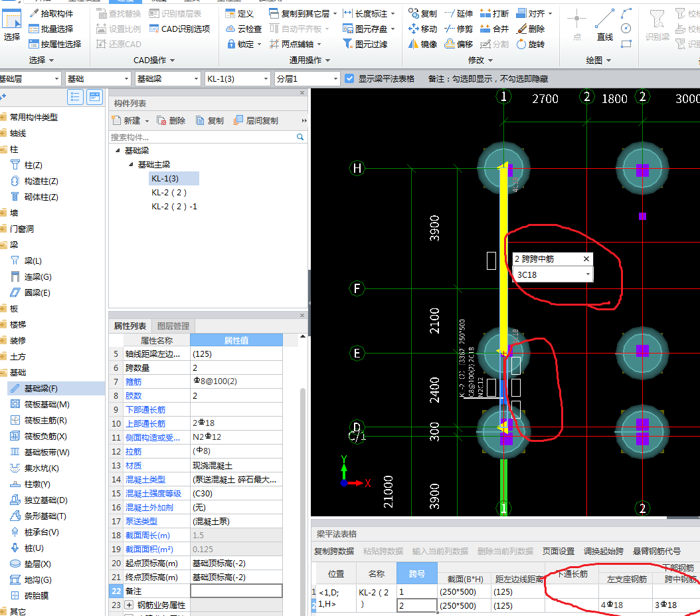The height and width of the screenshot is (616, 700).
Task: Click 层间复制 in component list toolbar
Action: pyautogui.click(x=256, y=121)
